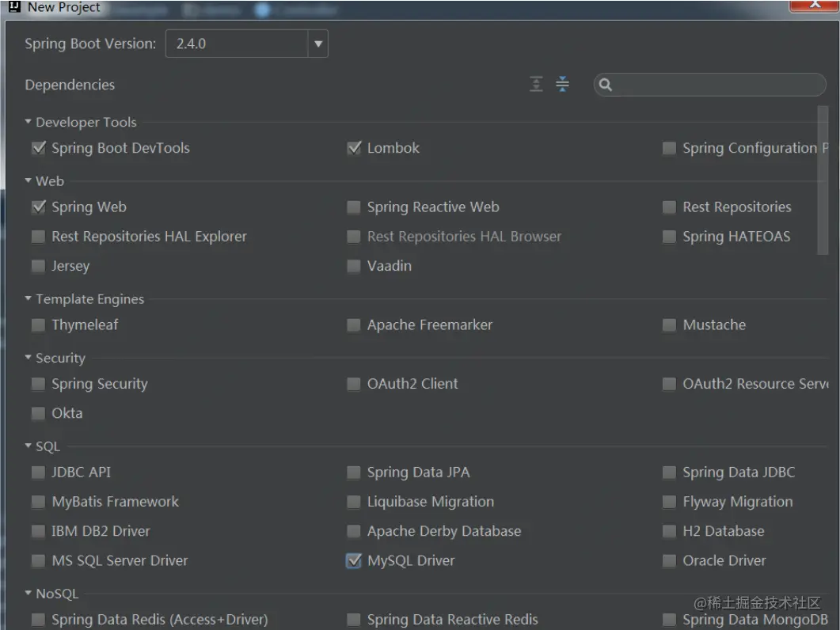Viewport: 840px width, 630px height.
Task: Collapse the Web section
Action: (x=29, y=181)
